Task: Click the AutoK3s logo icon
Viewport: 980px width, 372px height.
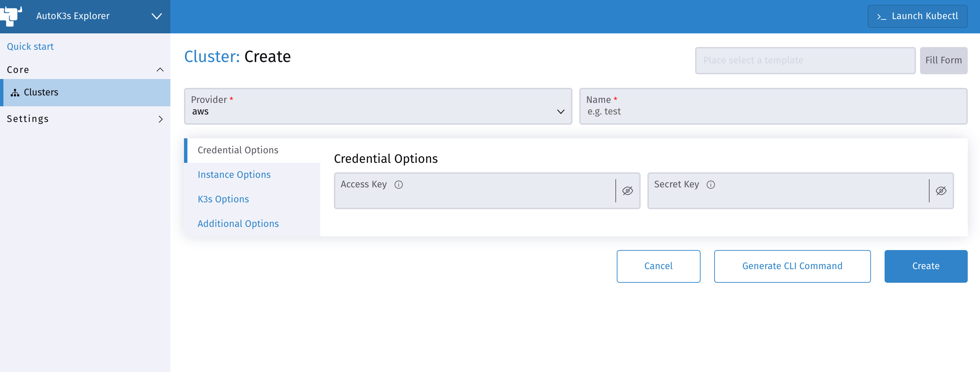Action: pyautogui.click(x=11, y=16)
